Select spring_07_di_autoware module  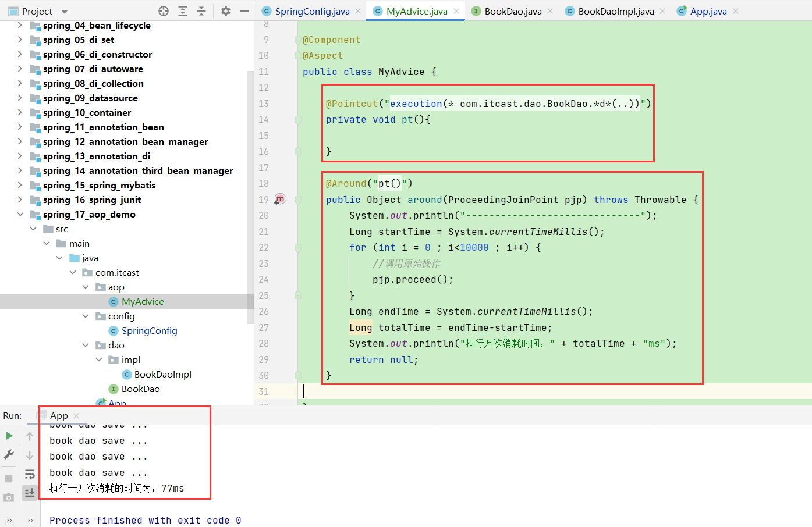(93, 69)
